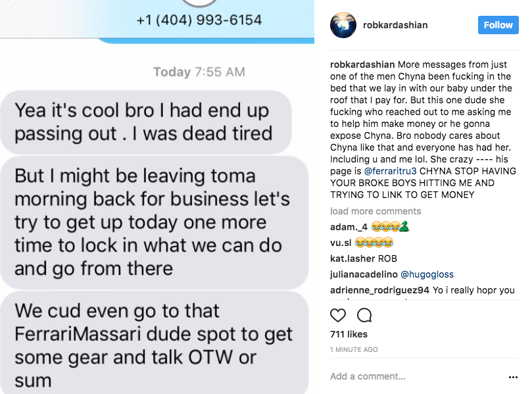The width and height of the screenshot is (532, 394).
Task: View the 711 likes list
Action: pos(349,334)
